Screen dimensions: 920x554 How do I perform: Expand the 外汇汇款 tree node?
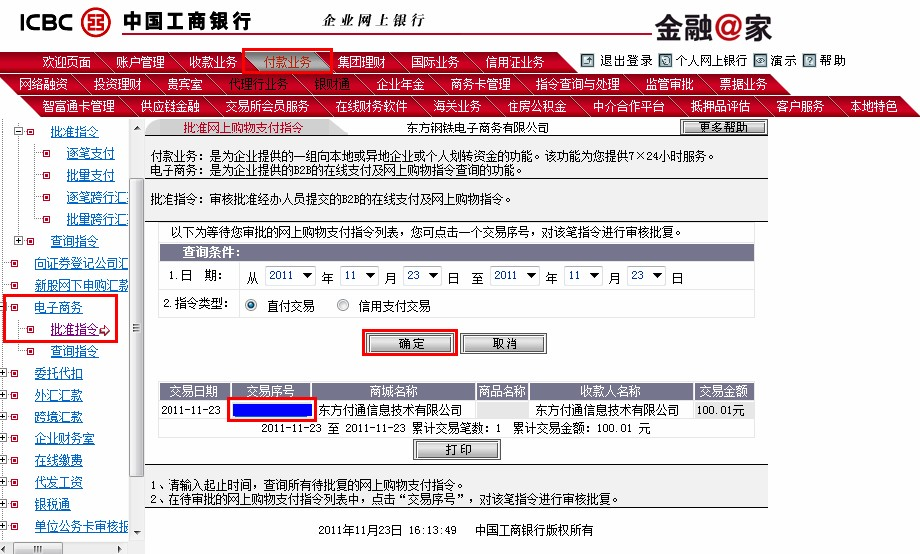pos(3,395)
